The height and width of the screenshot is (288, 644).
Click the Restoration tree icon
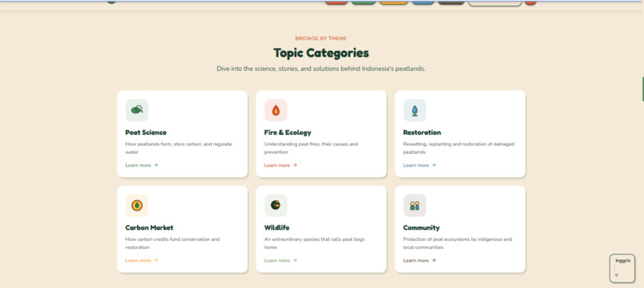tap(415, 110)
